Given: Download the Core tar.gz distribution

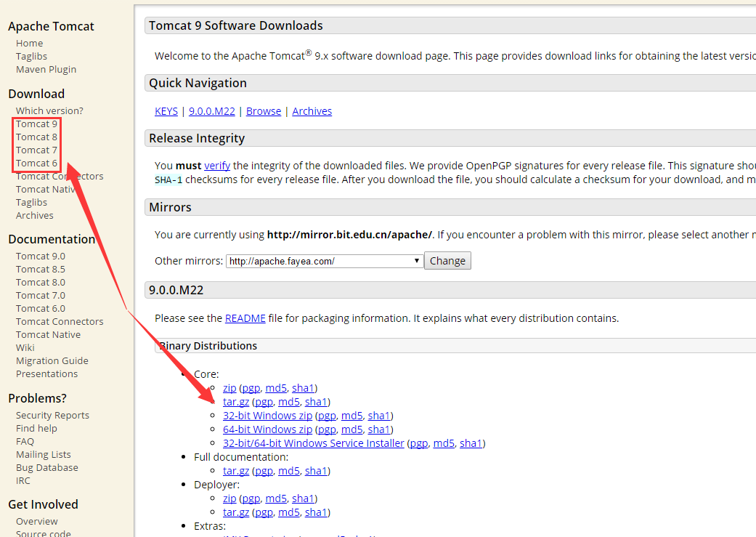Looking at the screenshot, I should 236,402.
